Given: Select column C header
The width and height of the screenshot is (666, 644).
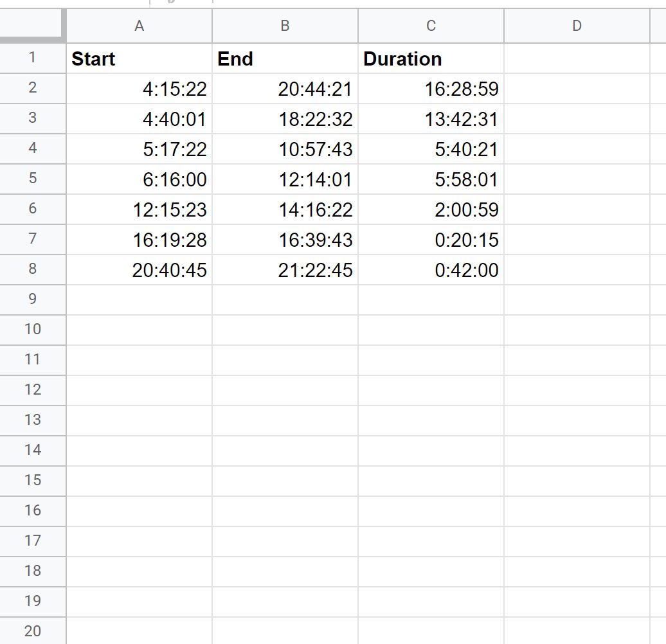Looking at the screenshot, I should [431, 26].
